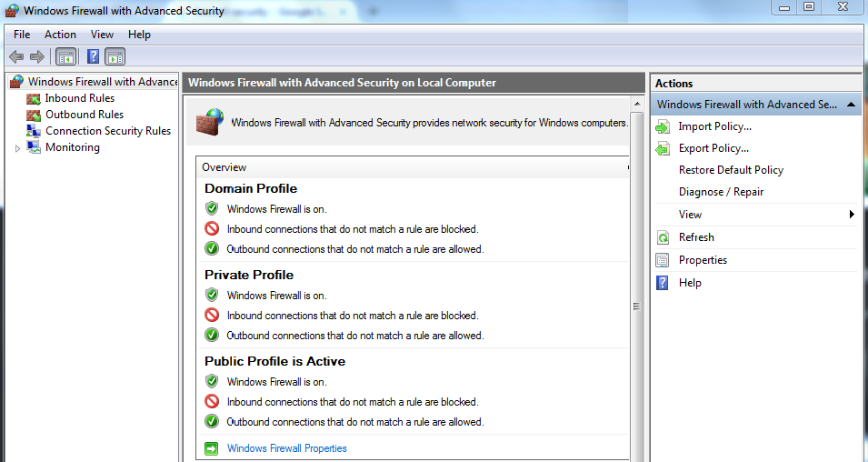Toggle the Action pane toolbar icon
Viewport: 868px width, 462px height.
click(115, 56)
